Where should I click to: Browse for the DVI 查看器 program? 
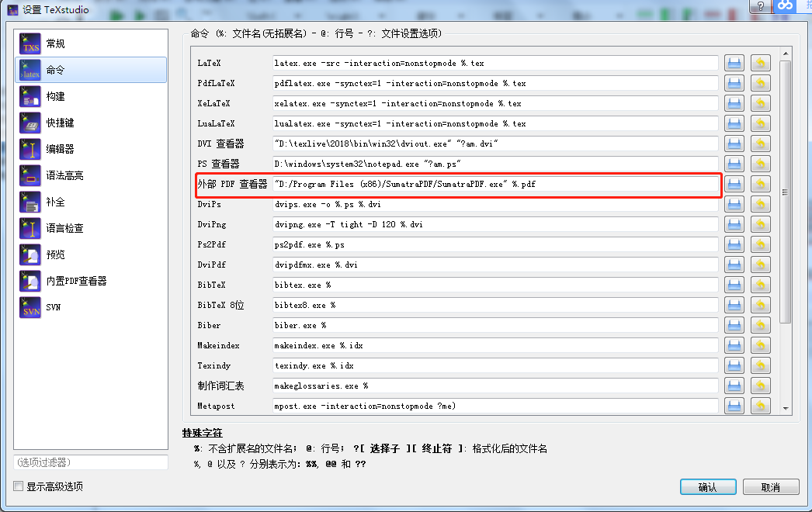[734, 144]
